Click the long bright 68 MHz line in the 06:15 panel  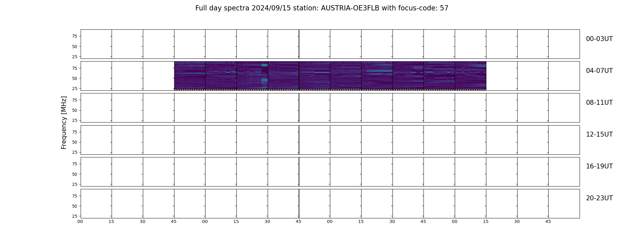click(380, 71)
